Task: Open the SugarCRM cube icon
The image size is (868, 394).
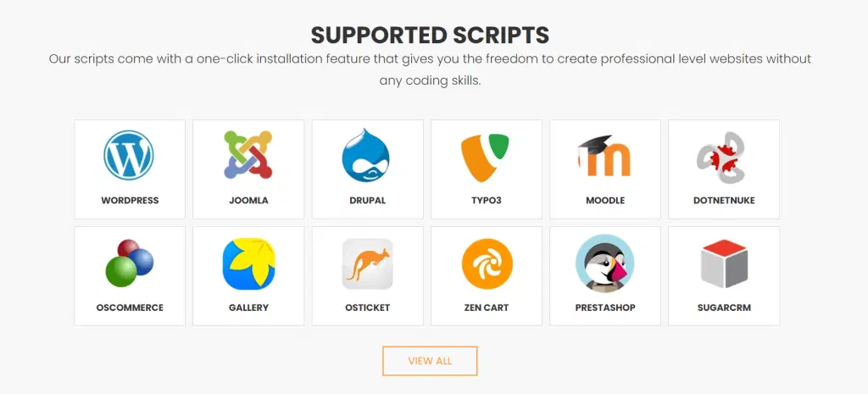Action: 724,264
